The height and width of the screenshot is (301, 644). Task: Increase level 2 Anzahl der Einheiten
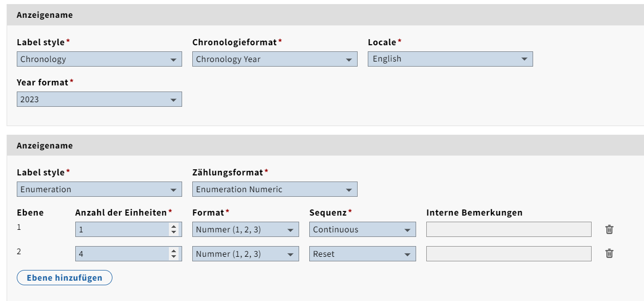174,251
